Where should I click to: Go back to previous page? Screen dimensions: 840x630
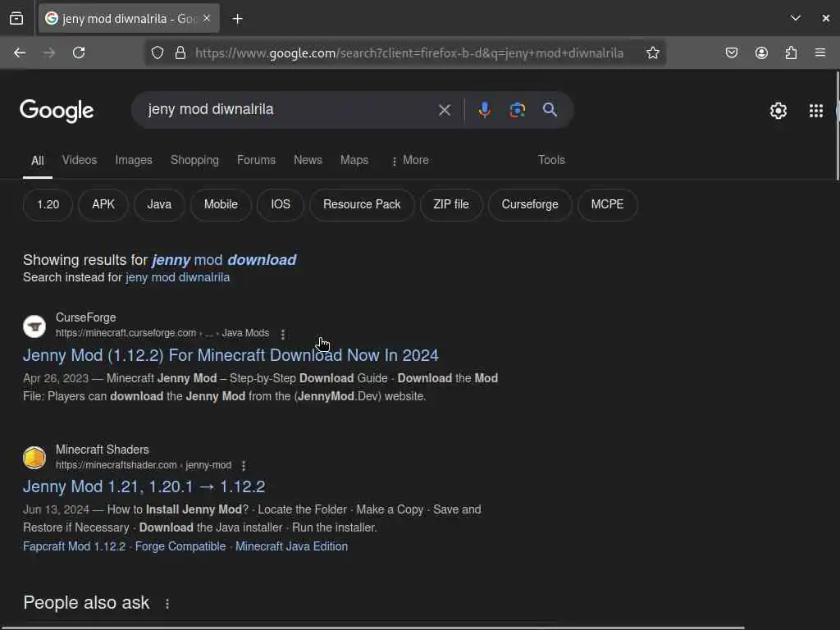(20, 52)
